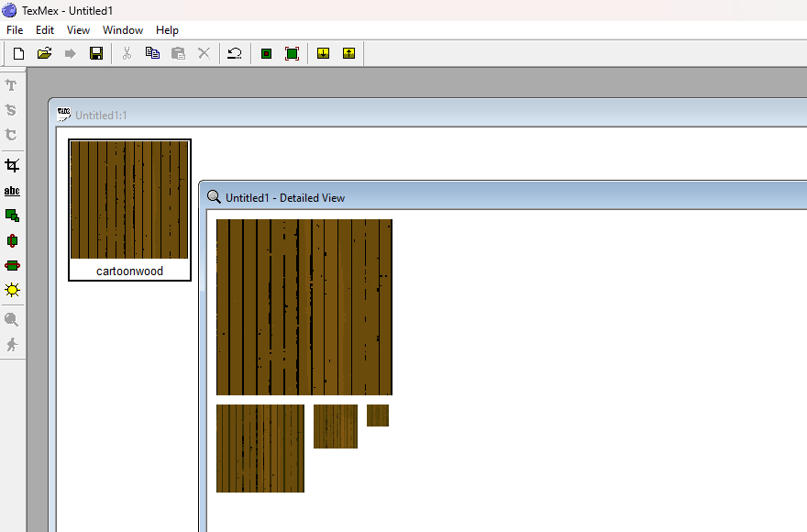Viewport: 807px width, 532px height.
Task: Select the Crop tool in sidebar
Action: (x=12, y=166)
